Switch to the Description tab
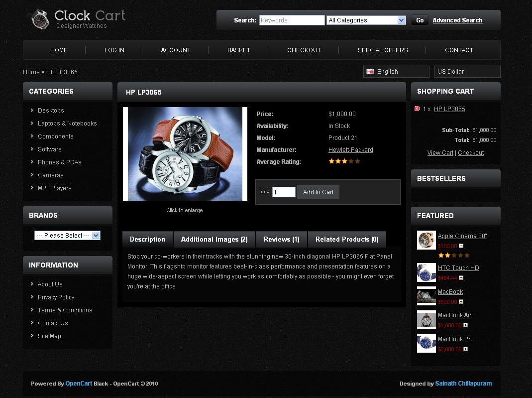 pyautogui.click(x=148, y=240)
